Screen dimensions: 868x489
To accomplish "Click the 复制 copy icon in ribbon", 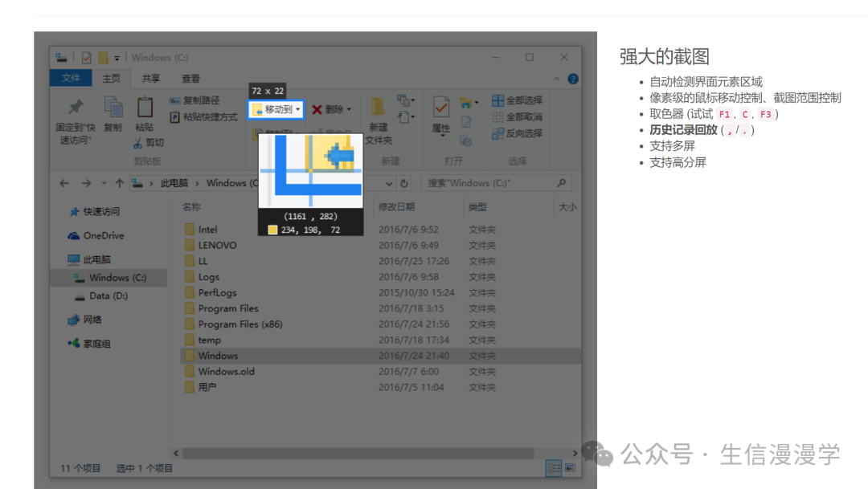I will 113,108.
